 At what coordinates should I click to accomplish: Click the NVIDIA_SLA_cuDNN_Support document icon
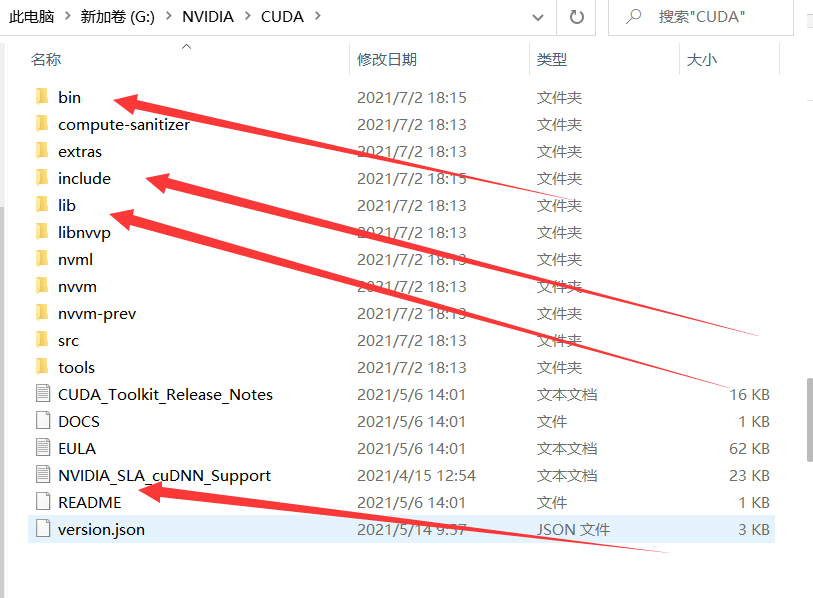pos(43,475)
